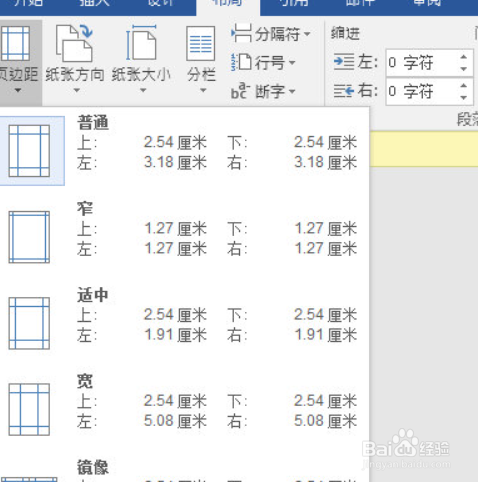Click the 5.08 厘米 left margin of 宽
479x482 pixels.
tap(175, 421)
